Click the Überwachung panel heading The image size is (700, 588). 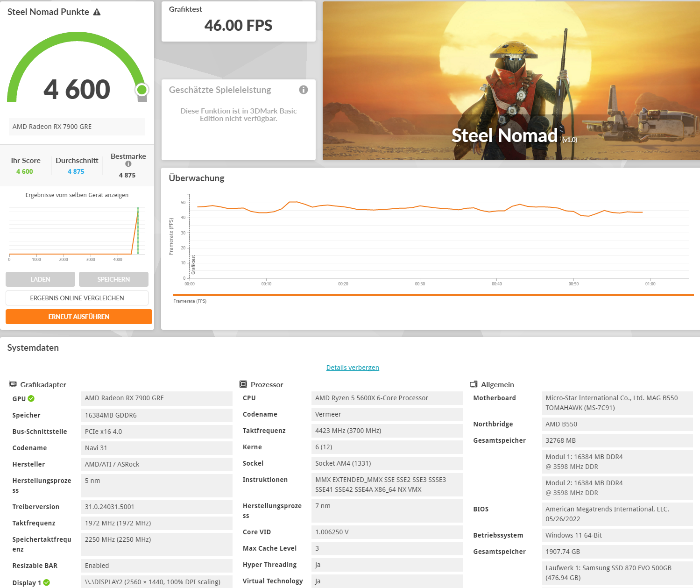(x=197, y=178)
